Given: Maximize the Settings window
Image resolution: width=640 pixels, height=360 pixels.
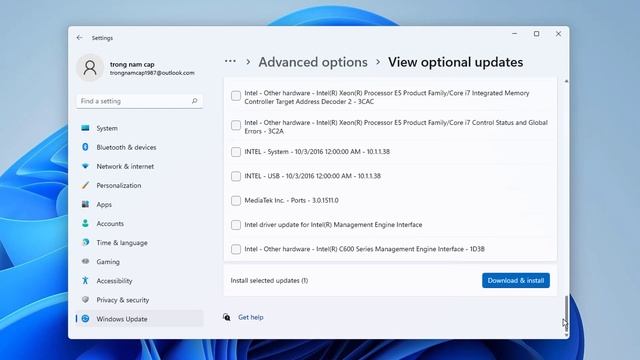Looking at the screenshot, I should (x=536, y=34).
